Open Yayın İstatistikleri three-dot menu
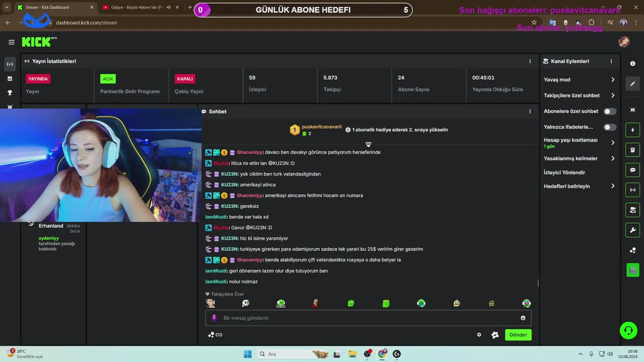 coord(530,61)
